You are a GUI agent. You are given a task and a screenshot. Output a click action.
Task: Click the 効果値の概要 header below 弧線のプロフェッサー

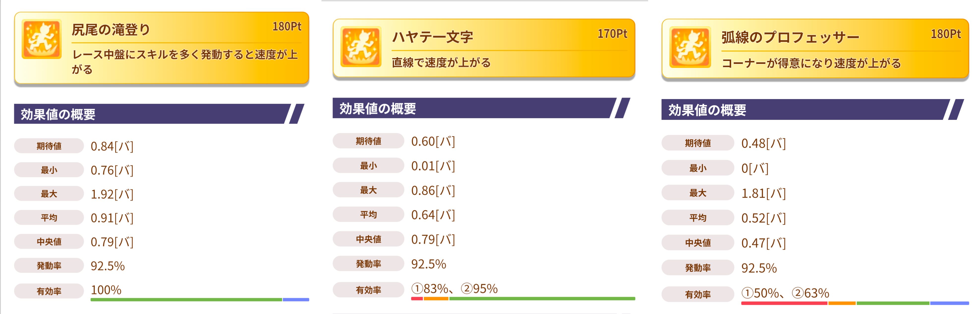click(707, 110)
